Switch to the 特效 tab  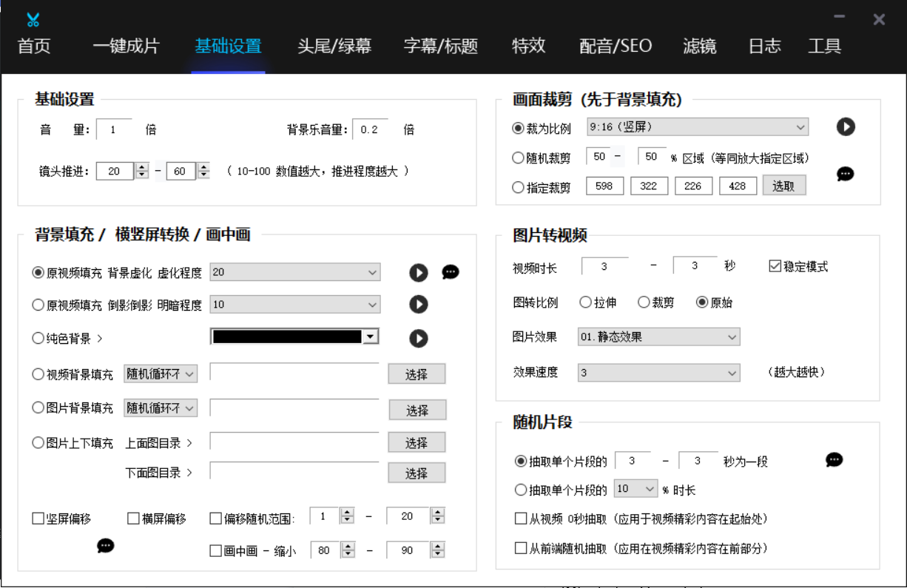pos(528,46)
